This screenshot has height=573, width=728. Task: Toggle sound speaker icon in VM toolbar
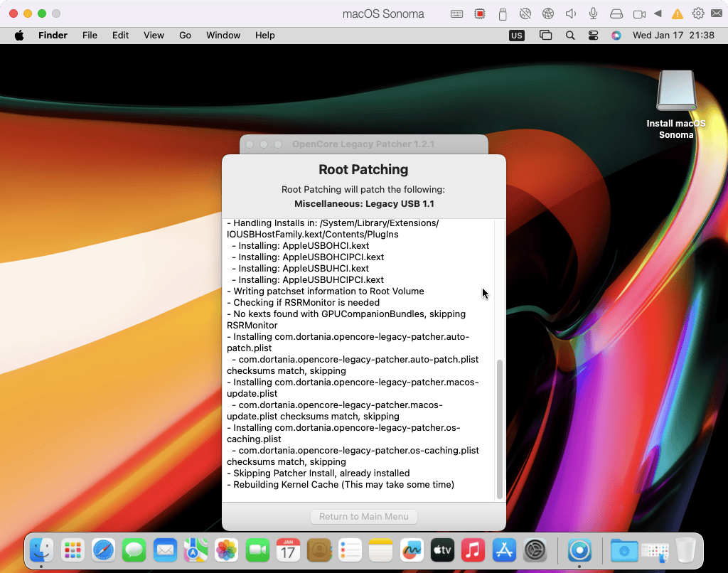(570, 14)
